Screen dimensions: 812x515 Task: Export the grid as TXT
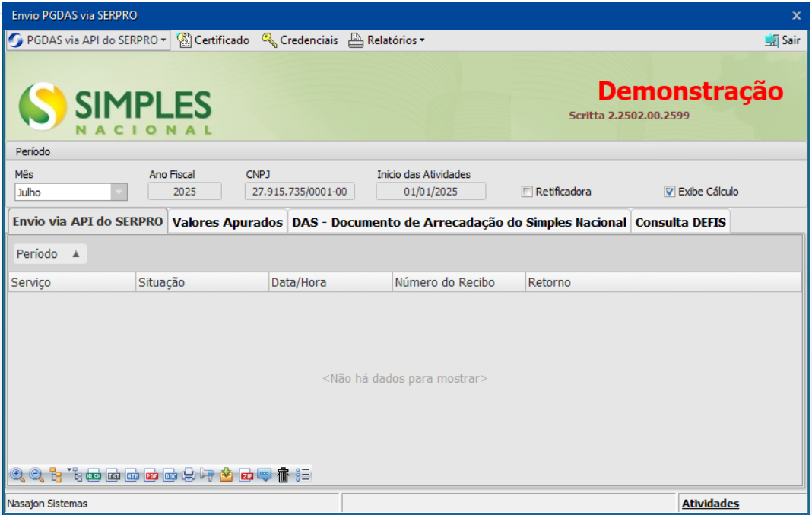point(113,475)
